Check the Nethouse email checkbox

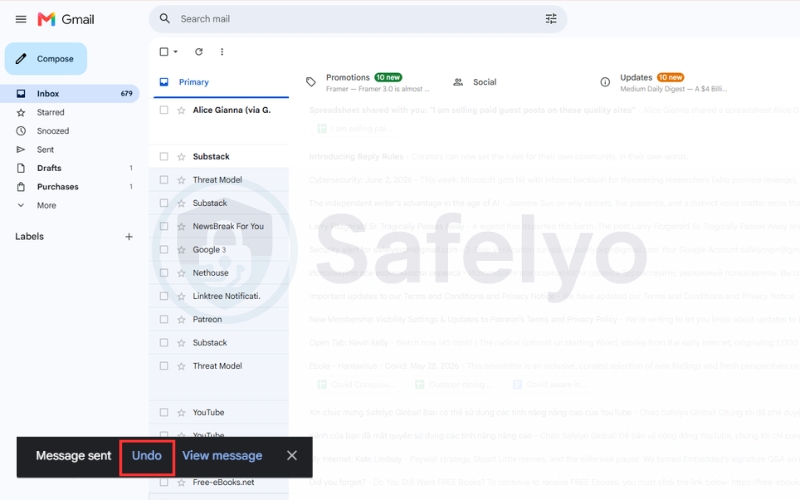(164, 273)
